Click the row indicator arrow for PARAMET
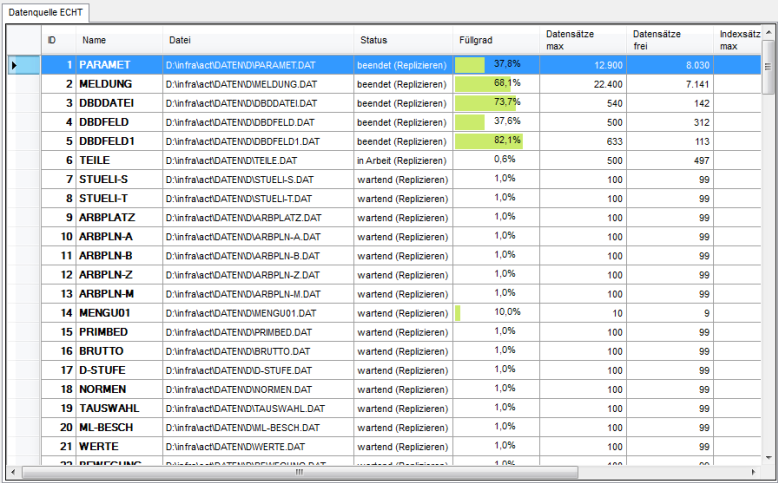The image size is (779, 484). tap(14, 65)
